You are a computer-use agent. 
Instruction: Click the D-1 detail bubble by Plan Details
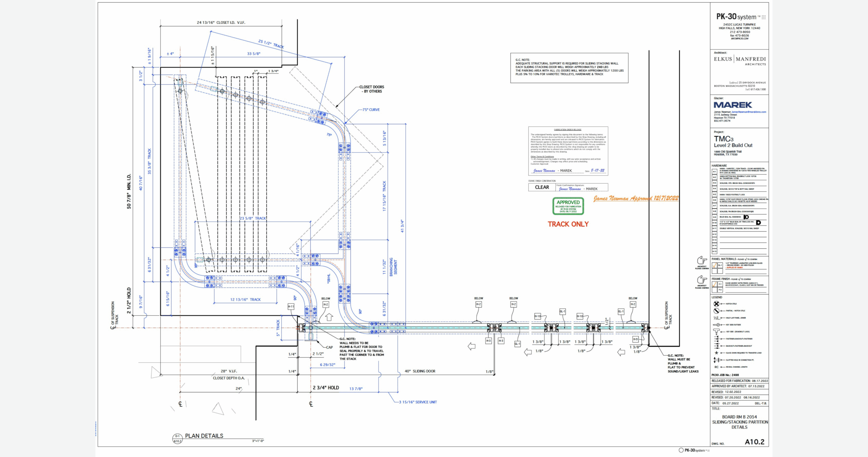[177, 436]
